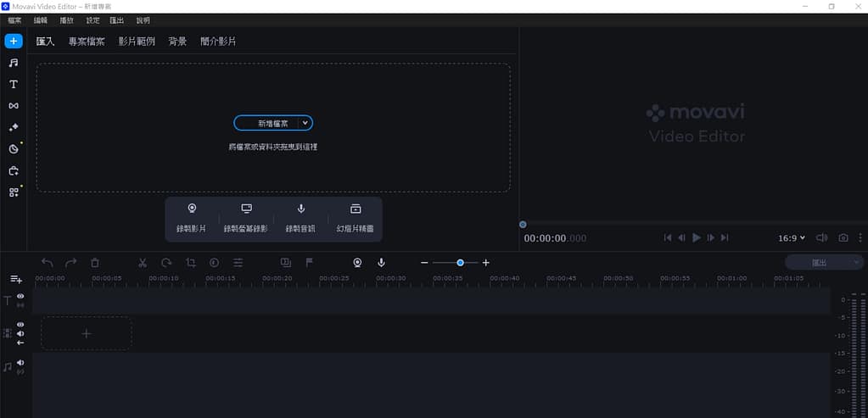
Task: Open the 匯出 menu in menu bar
Action: [117, 20]
